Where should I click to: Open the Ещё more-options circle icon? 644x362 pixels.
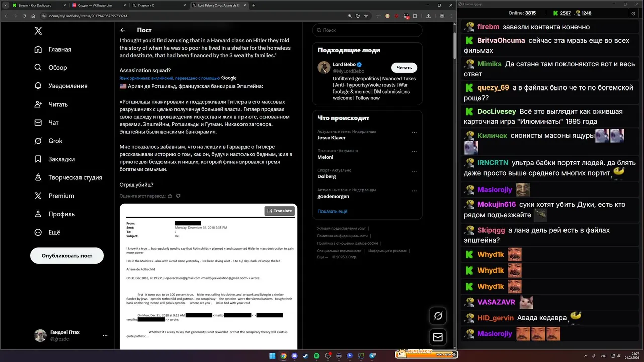pyautogui.click(x=38, y=232)
